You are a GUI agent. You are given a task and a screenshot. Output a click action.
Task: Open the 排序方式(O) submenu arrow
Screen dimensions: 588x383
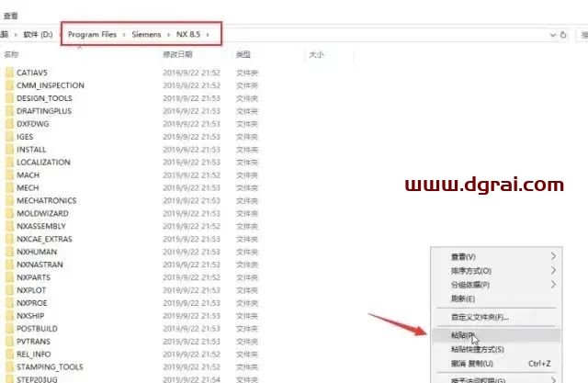(x=553, y=270)
